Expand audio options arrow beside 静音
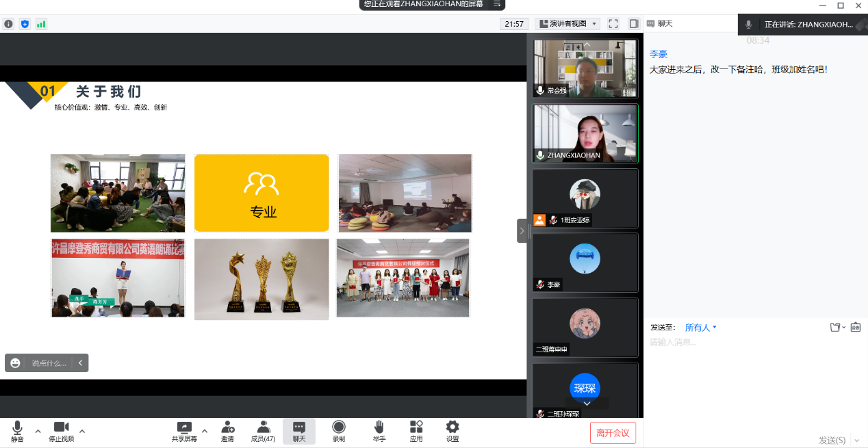The height and width of the screenshot is (448, 868). coord(38,431)
